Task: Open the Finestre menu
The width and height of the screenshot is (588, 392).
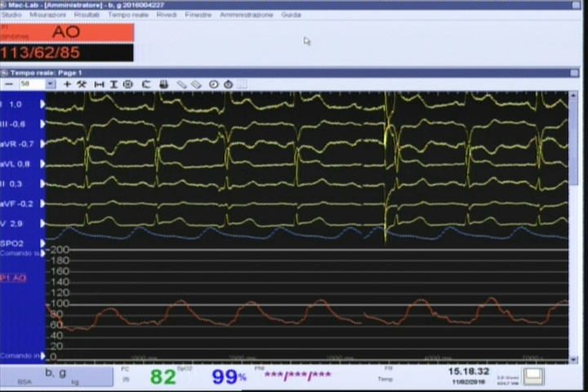Action: coord(198,15)
